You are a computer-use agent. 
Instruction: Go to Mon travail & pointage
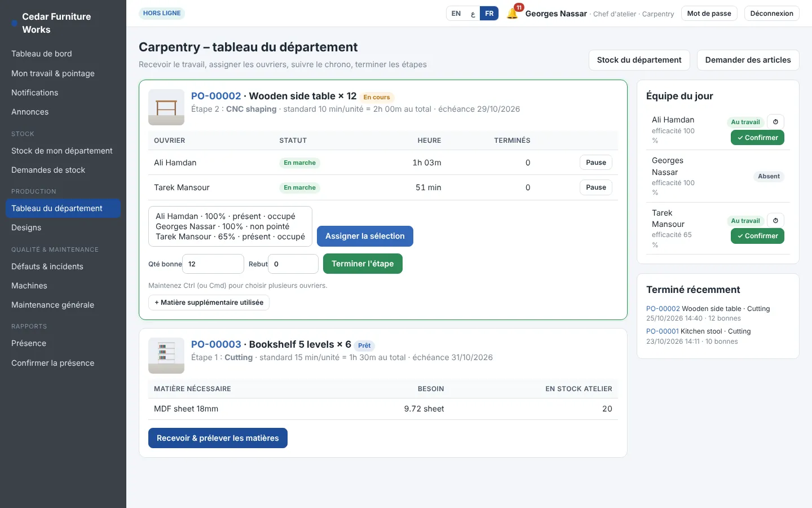[63, 73]
